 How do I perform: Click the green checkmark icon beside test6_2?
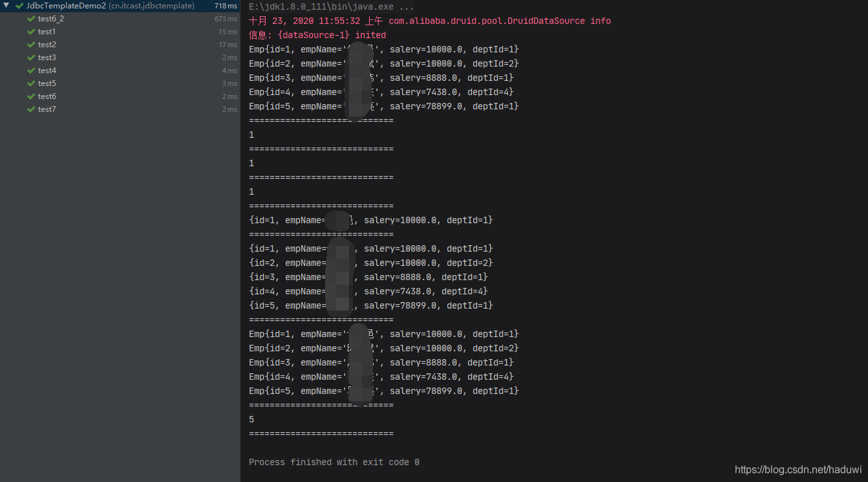click(x=31, y=19)
